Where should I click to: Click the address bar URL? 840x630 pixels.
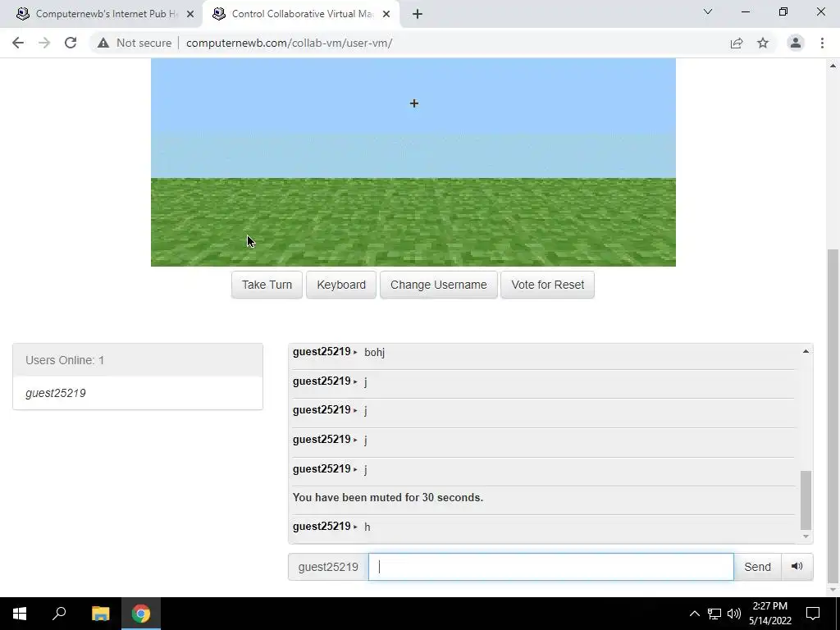(x=290, y=43)
